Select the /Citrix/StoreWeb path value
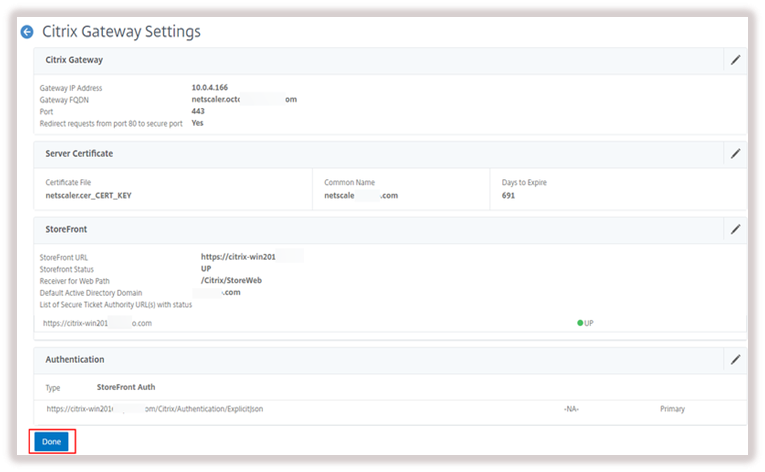Screen dimensions: 765x472 [x=231, y=280]
